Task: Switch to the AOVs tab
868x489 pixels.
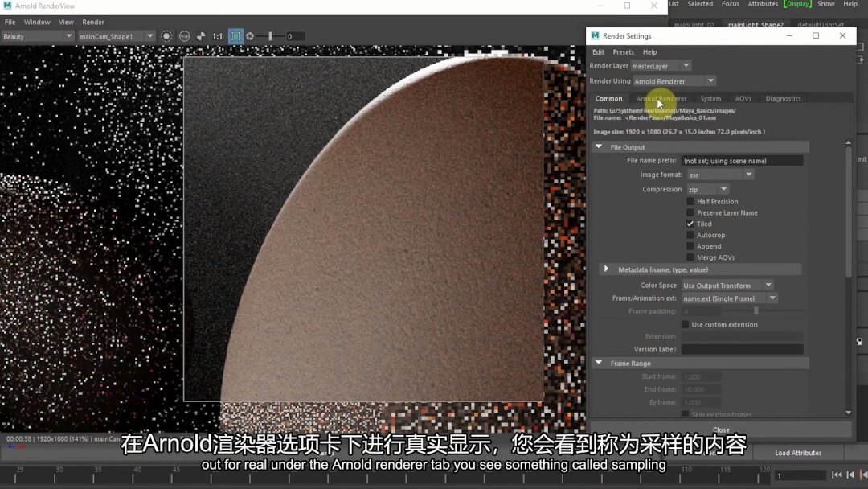Action: 743,99
